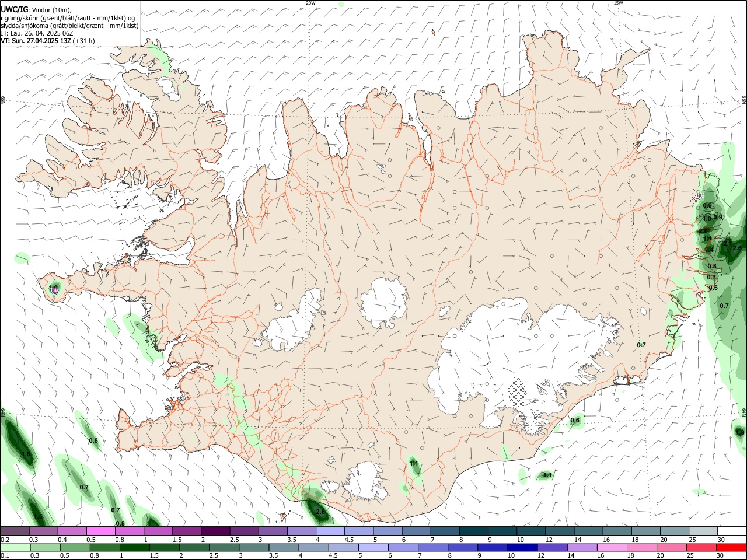
Task: Click the '0.4' label in the purple legend row
Action: (62, 540)
